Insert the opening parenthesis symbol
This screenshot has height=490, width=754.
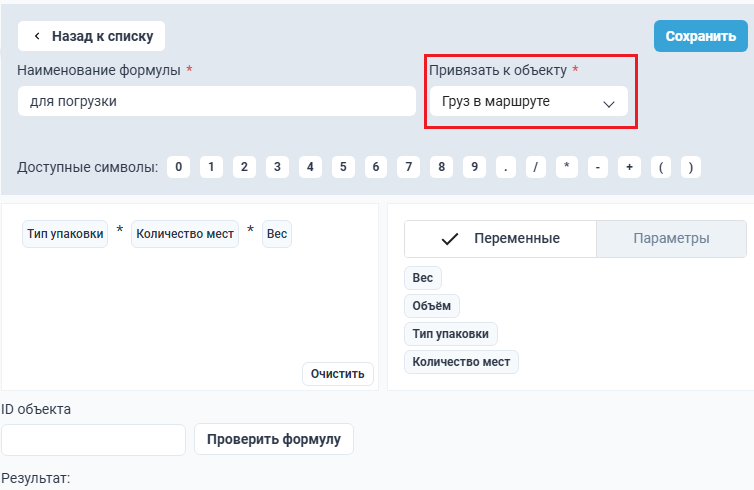click(661, 167)
